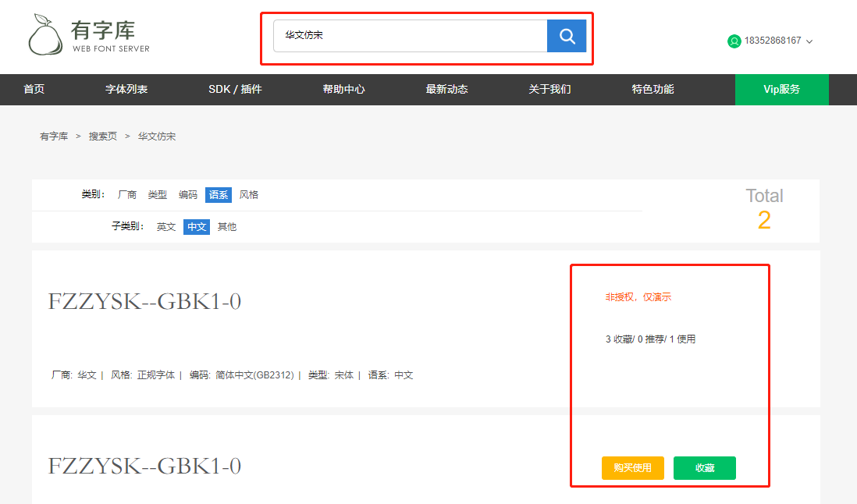The width and height of the screenshot is (857, 504).
Task: Click the 华文仿宋 breadcrumb entry
Action: pos(156,137)
